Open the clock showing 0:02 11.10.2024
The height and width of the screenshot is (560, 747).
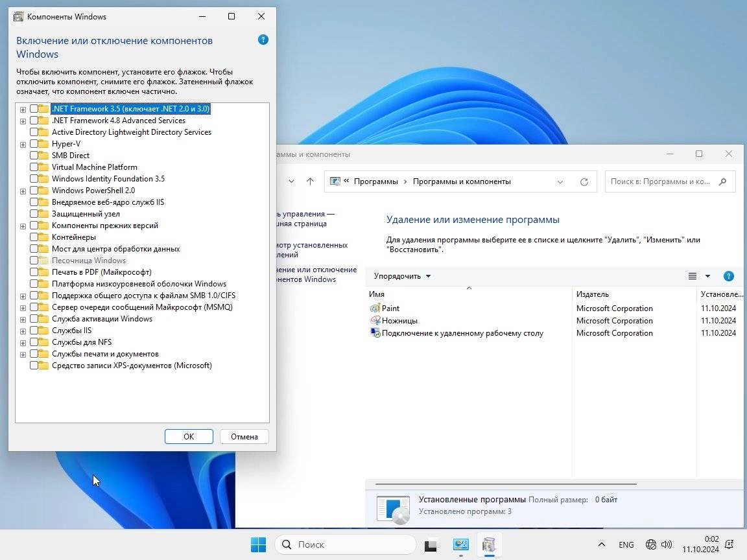click(700, 544)
